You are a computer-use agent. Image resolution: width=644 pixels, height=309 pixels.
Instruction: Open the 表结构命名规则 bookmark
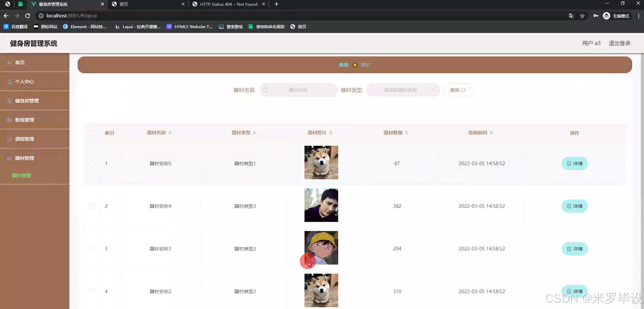pyautogui.click(x=266, y=26)
